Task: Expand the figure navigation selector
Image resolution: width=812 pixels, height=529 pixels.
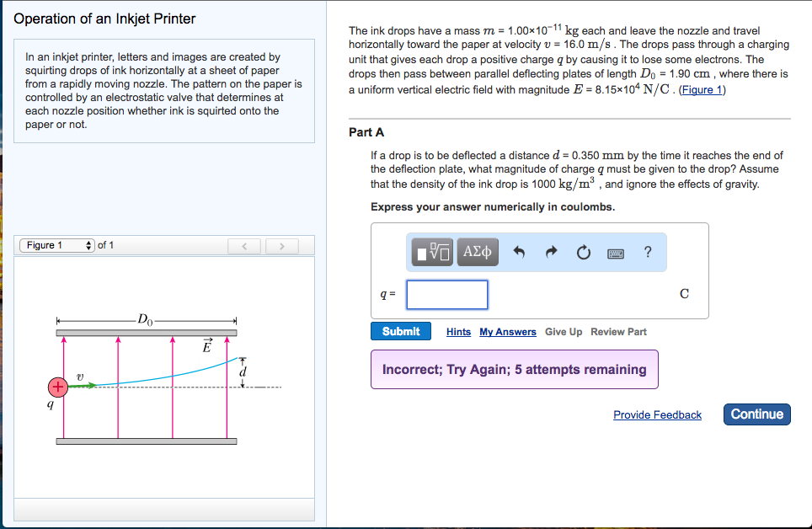Action: pyautogui.click(x=57, y=245)
